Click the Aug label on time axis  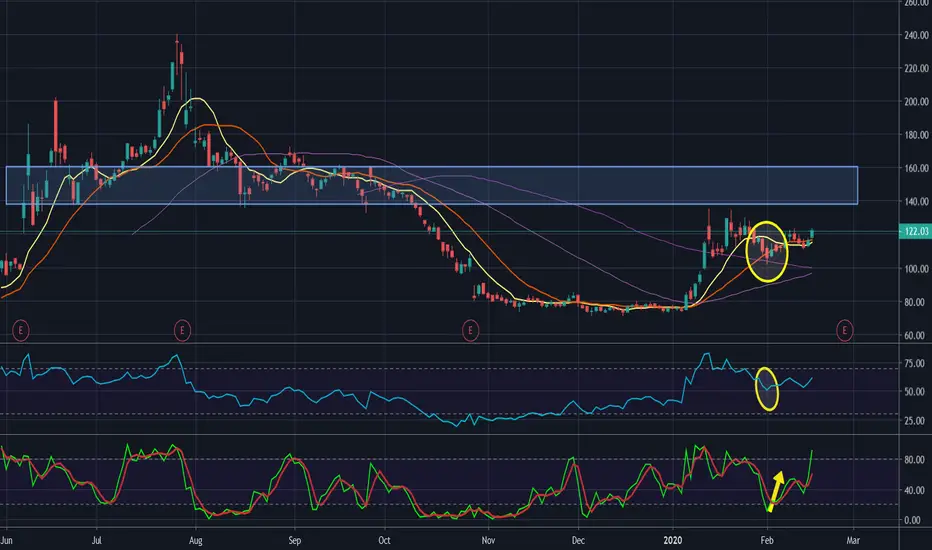(x=196, y=540)
